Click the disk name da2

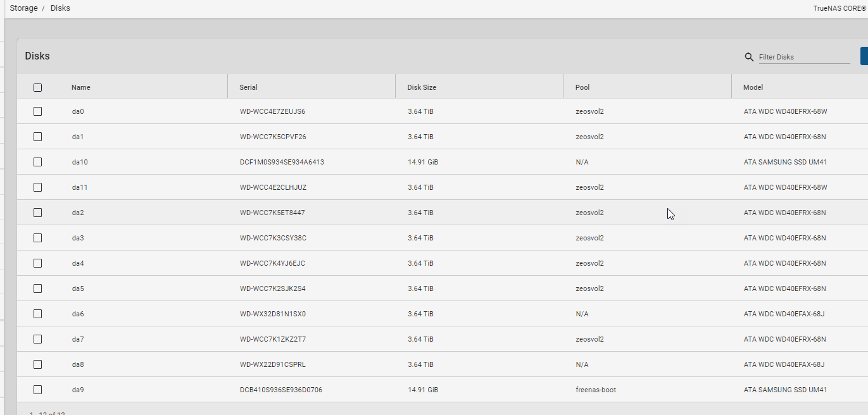(x=78, y=213)
